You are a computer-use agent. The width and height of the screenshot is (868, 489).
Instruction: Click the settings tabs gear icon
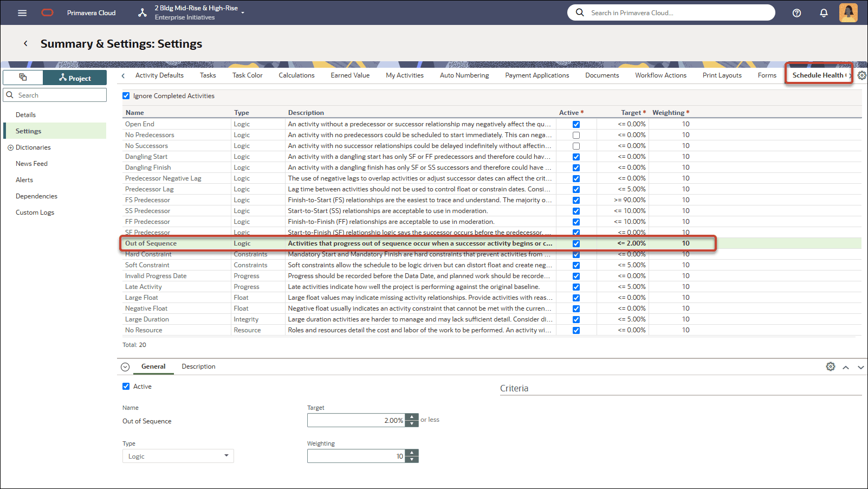862,75
